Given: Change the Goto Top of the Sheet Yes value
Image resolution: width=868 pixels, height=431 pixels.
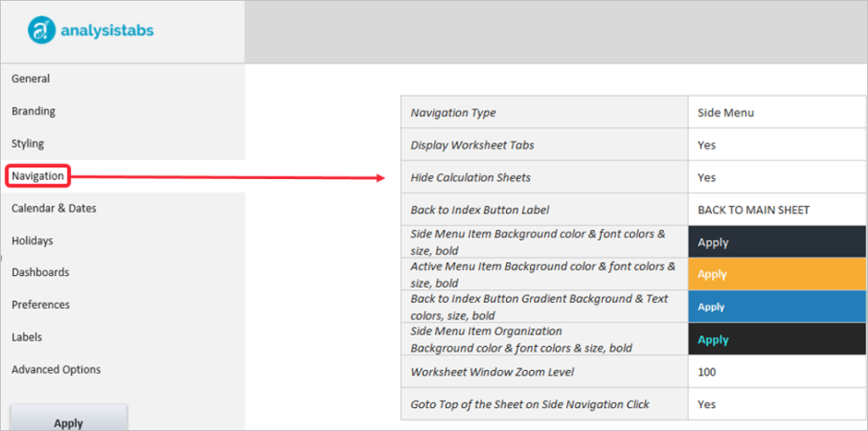Looking at the screenshot, I should click(x=776, y=404).
